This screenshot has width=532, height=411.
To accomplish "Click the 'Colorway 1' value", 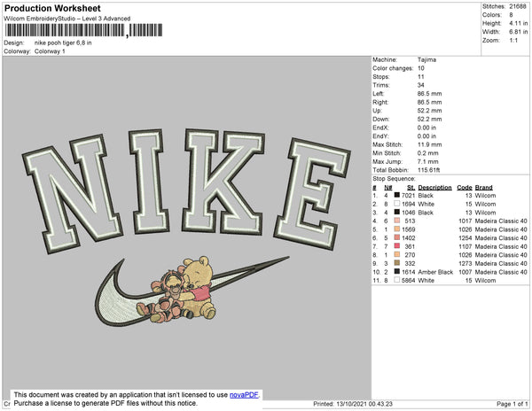I will point(50,51).
